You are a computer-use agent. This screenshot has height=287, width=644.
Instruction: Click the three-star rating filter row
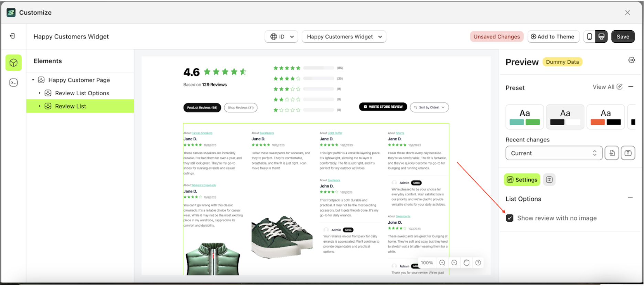[x=308, y=89]
